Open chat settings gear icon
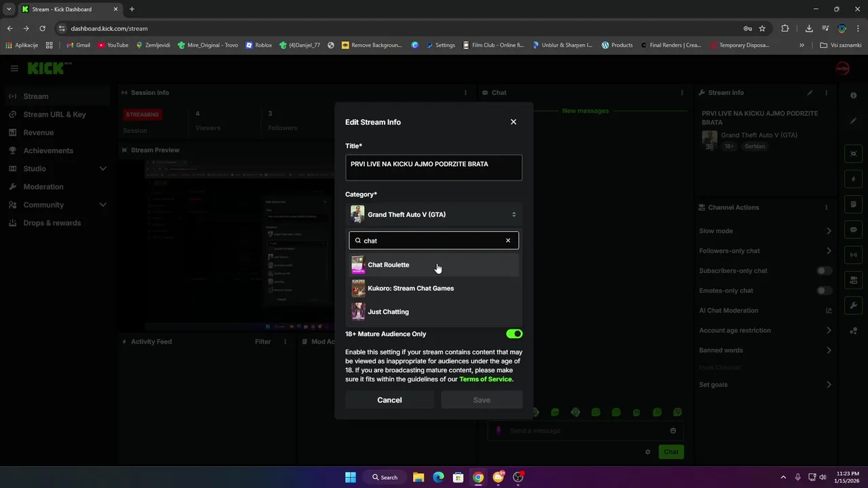 coord(648,452)
